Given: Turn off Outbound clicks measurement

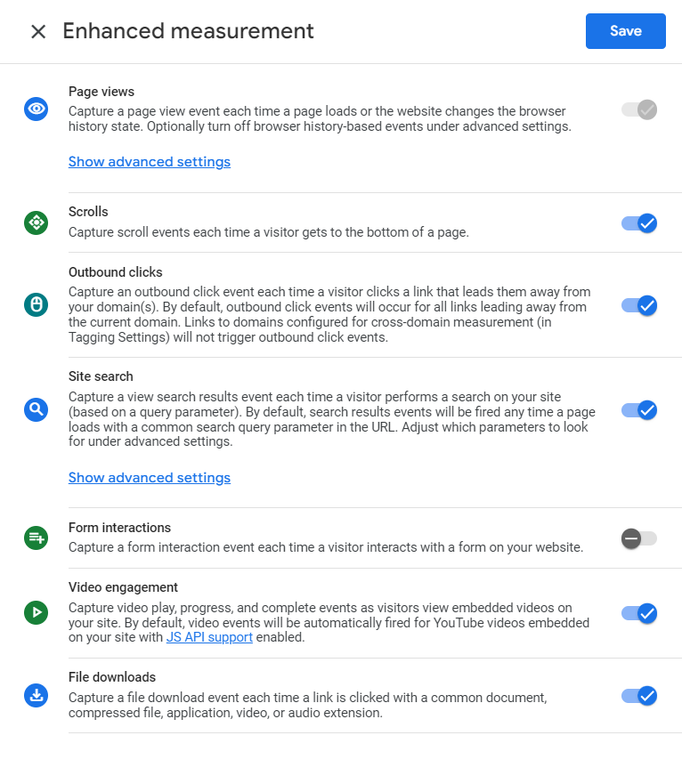Looking at the screenshot, I should click(639, 305).
